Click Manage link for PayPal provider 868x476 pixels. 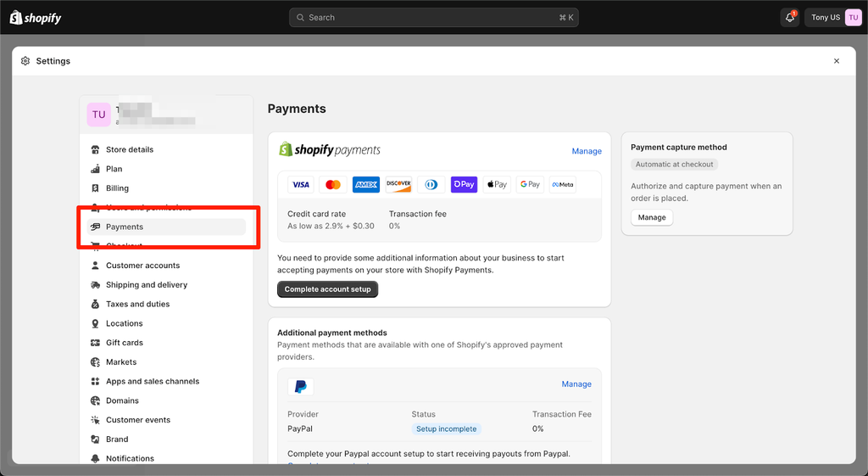coord(576,384)
